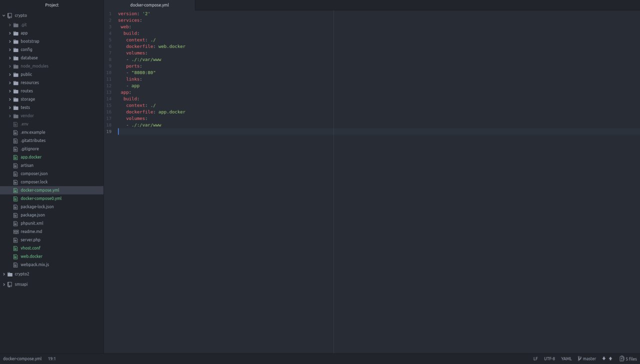
Task: Expand the smsapi project folder
Action: 3,284
